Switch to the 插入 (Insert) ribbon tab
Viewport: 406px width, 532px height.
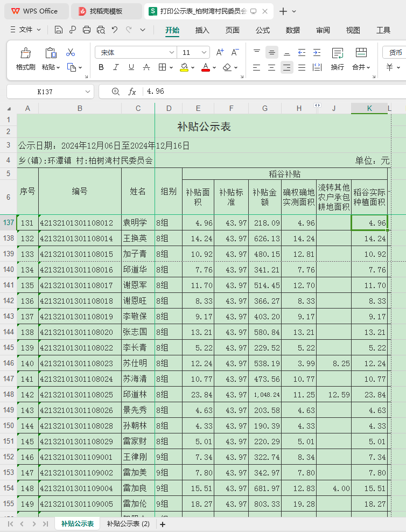202,30
